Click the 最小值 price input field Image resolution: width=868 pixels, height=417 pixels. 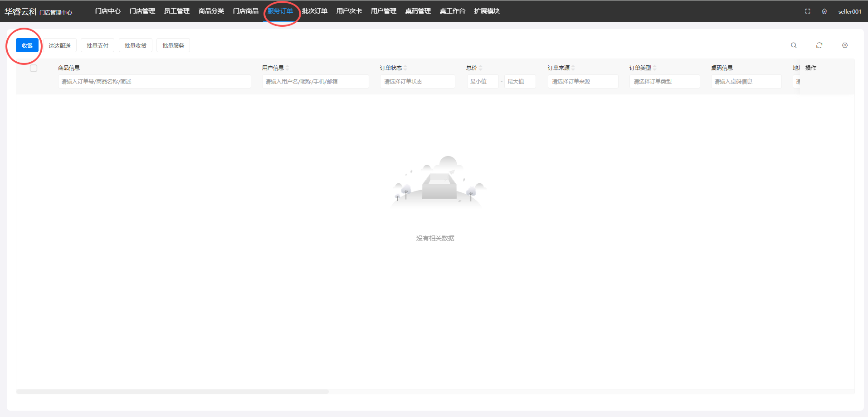click(x=483, y=82)
